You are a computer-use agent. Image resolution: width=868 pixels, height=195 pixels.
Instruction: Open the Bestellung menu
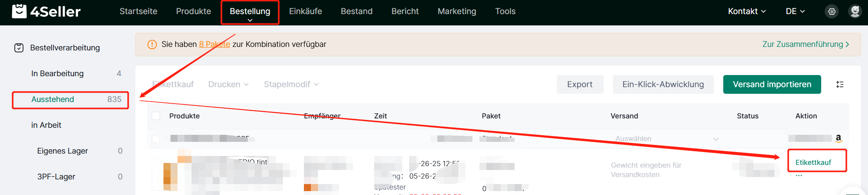[x=250, y=13]
